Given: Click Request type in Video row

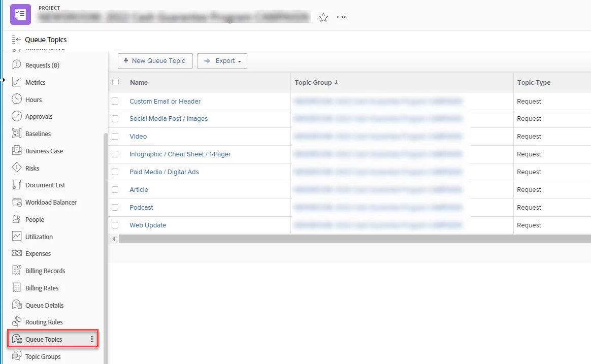Looking at the screenshot, I should point(529,137).
